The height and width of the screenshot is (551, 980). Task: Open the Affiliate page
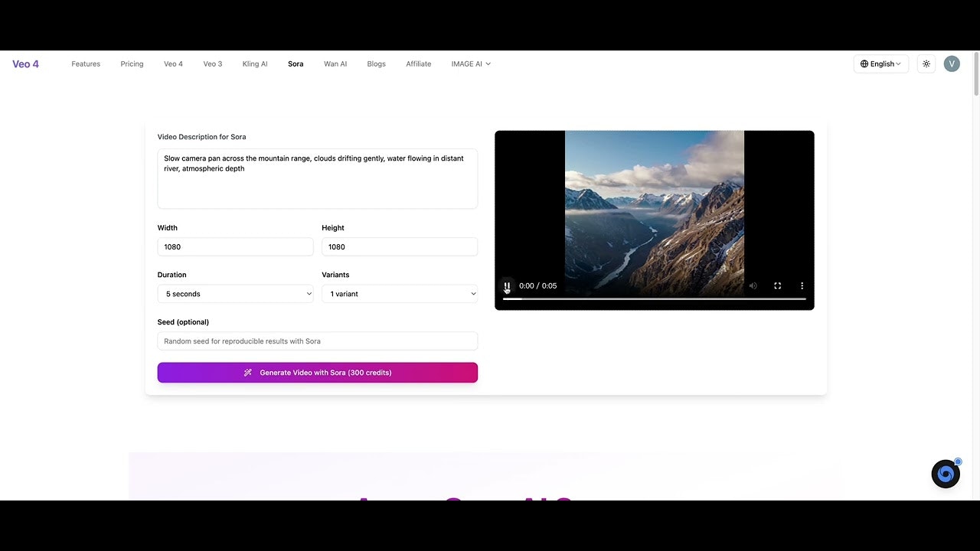[x=419, y=64]
